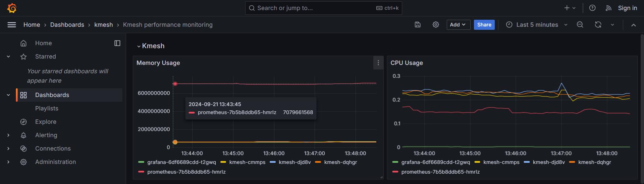The height and width of the screenshot is (184, 644).
Task: Select Explore in the sidebar
Action: pyautogui.click(x=46, y=122)
